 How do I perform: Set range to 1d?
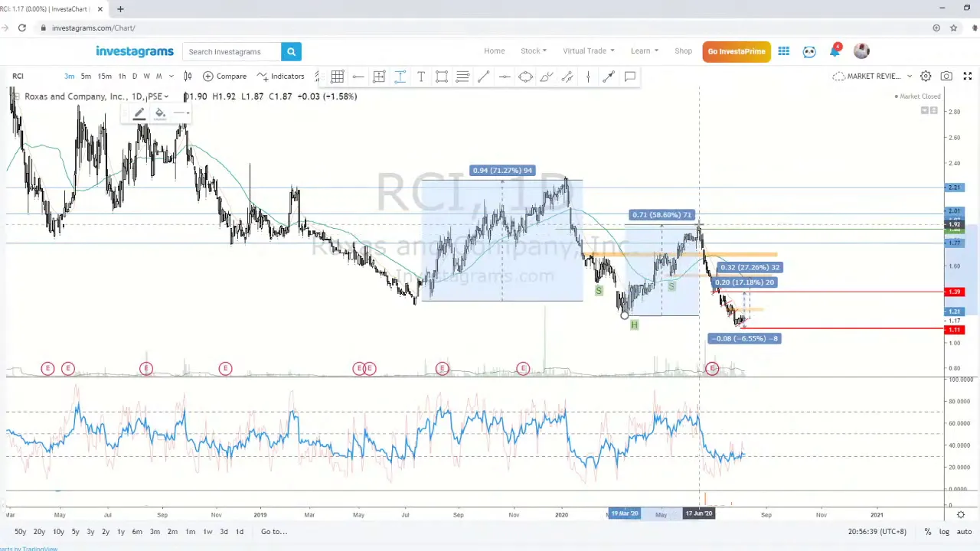tap(240, 532)
